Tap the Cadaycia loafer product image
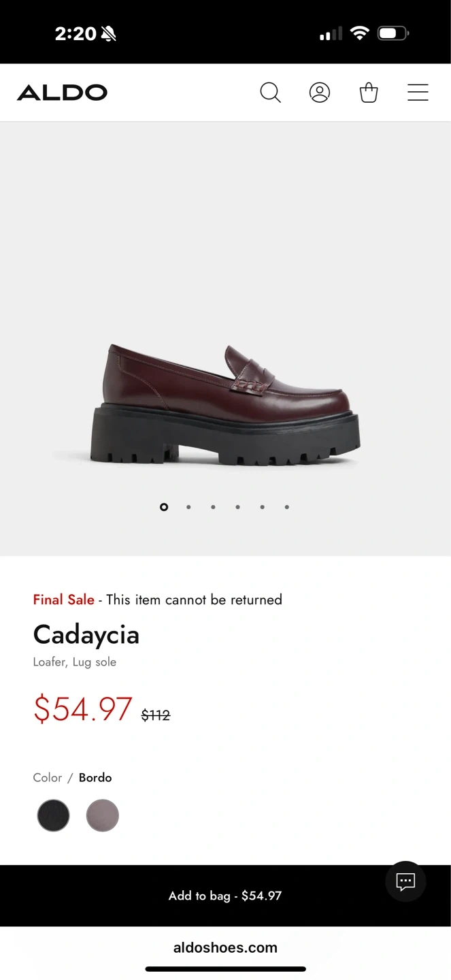 point(225,405)
